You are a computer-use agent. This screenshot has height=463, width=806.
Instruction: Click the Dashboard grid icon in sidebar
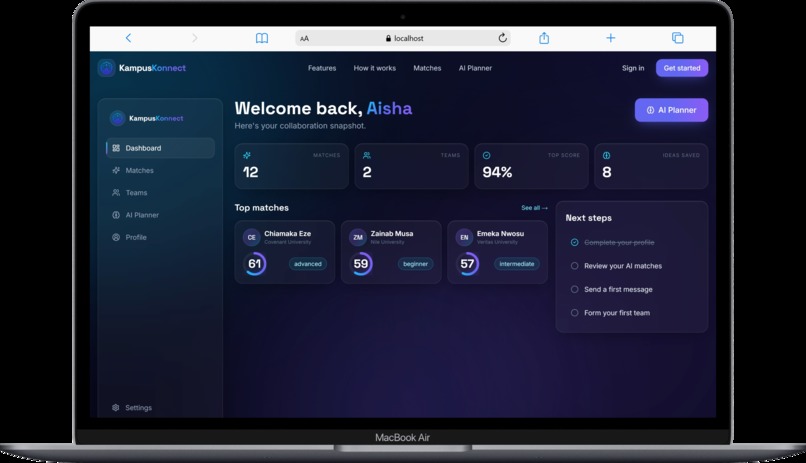click(116, 148)
